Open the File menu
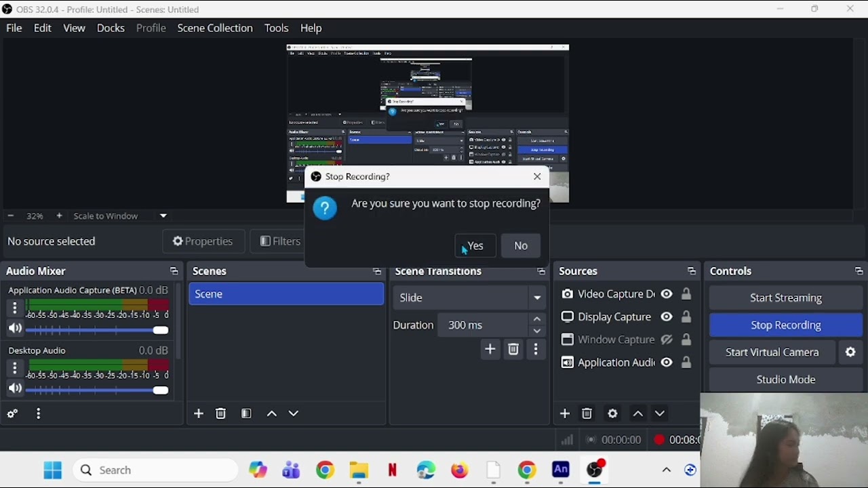 point(14,28)
